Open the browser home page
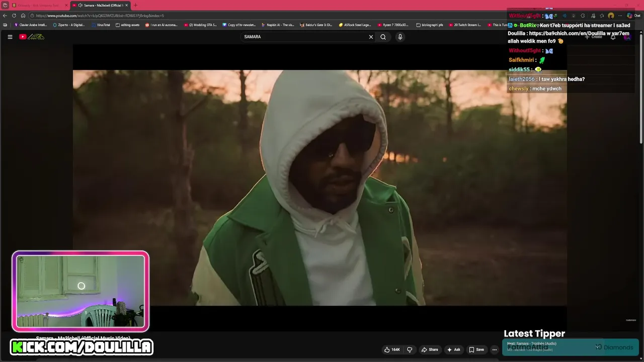The height and width of the screenshot is (362, 644). [23, 16]
